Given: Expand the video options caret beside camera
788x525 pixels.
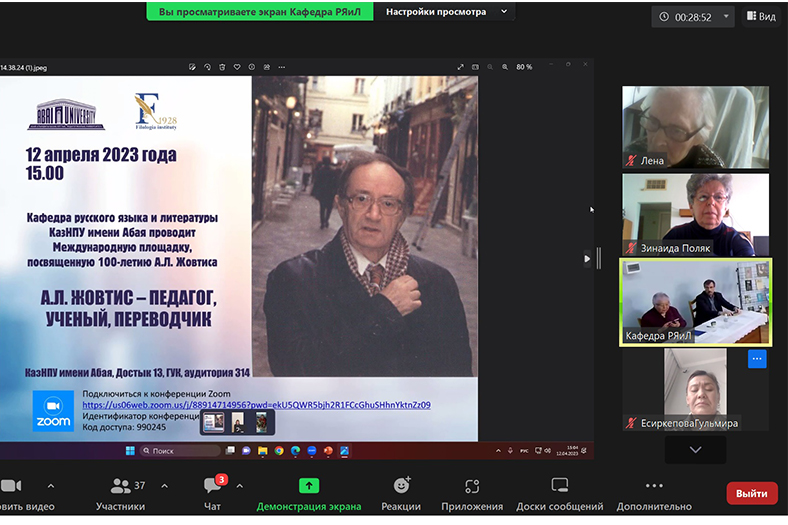Looking at the screenshot, I should coord(51,486).
